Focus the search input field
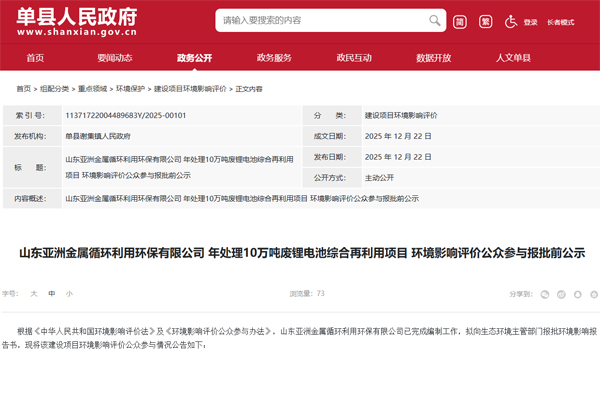The width and height of the screenshot is (600, 400). (320, 21)
